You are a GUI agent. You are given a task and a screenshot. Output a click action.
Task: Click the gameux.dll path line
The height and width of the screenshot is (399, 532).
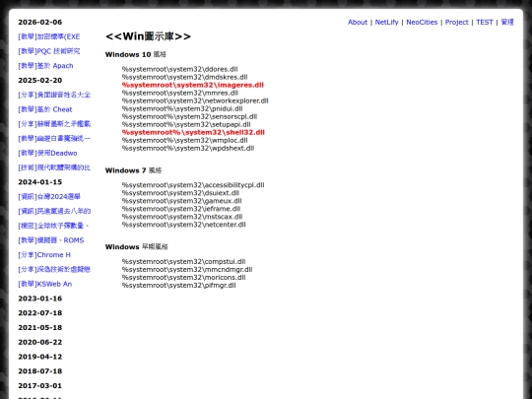click(182, 201)
